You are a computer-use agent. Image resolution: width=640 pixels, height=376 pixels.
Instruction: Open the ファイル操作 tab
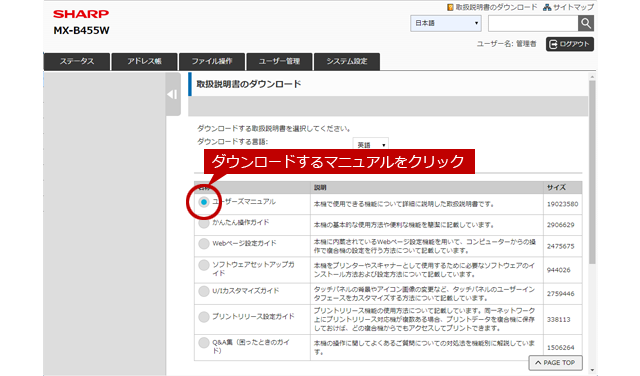pyautogui.click(x=212, y=62)
